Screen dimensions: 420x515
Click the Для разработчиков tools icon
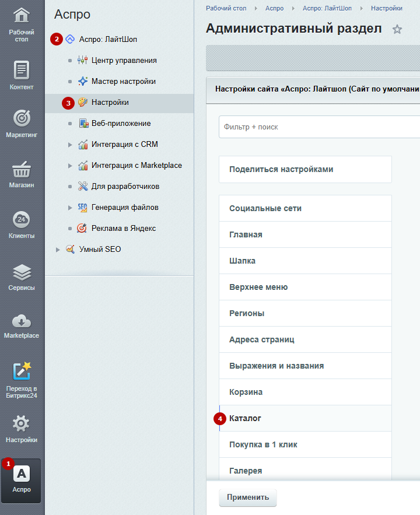click(83, 186)
